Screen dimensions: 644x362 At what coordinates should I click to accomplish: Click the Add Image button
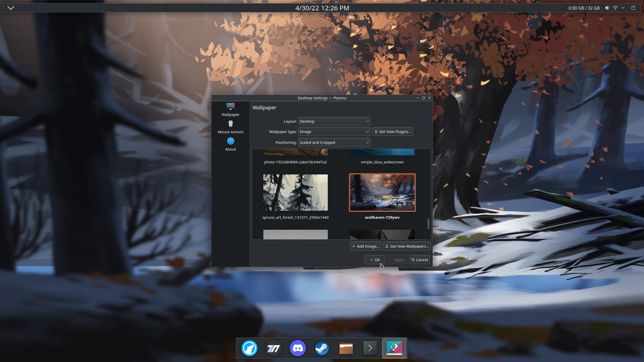pos(366,246)
